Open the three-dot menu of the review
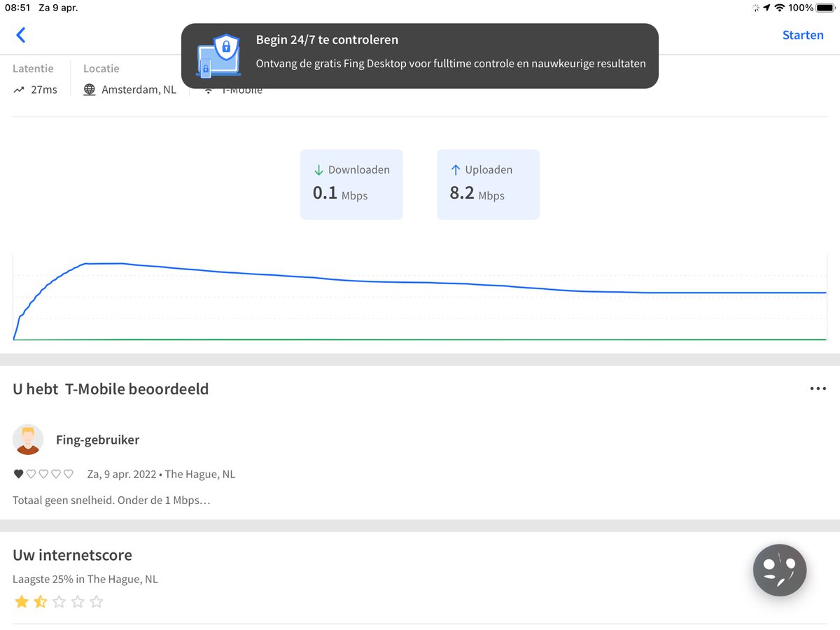This screenshot has width=840, height=630. [x=818, y=388]
